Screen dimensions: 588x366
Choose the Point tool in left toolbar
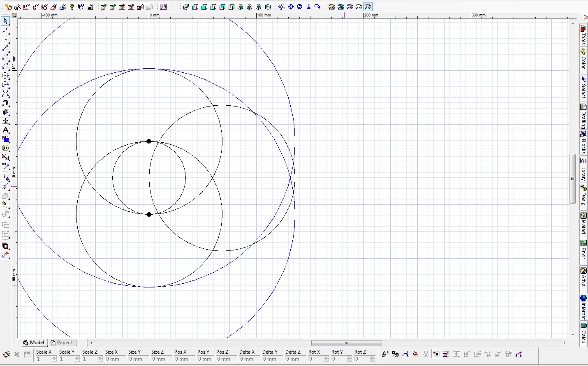(5, 39)
